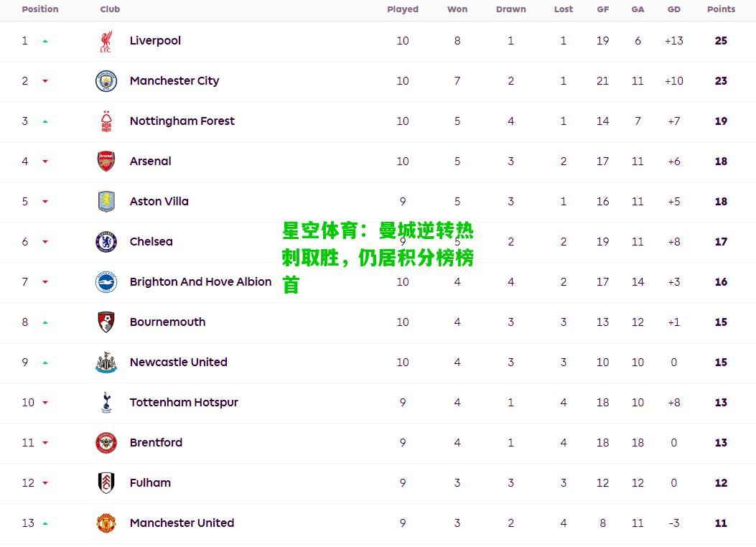Image resolution: width=756 pixels, height=547 pixels.
Task: Click the Liverpool club crest
Action: coord(106,42)
